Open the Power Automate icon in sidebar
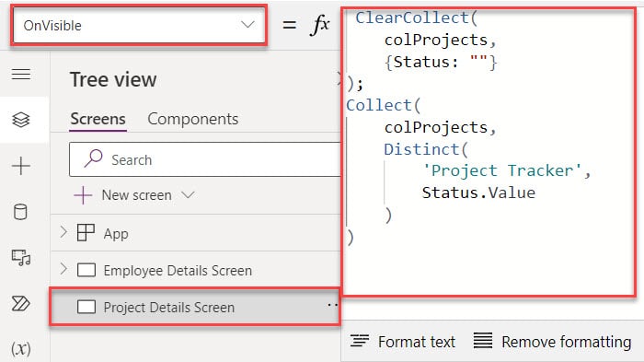644x362 pixels. [x=21, y=304]
